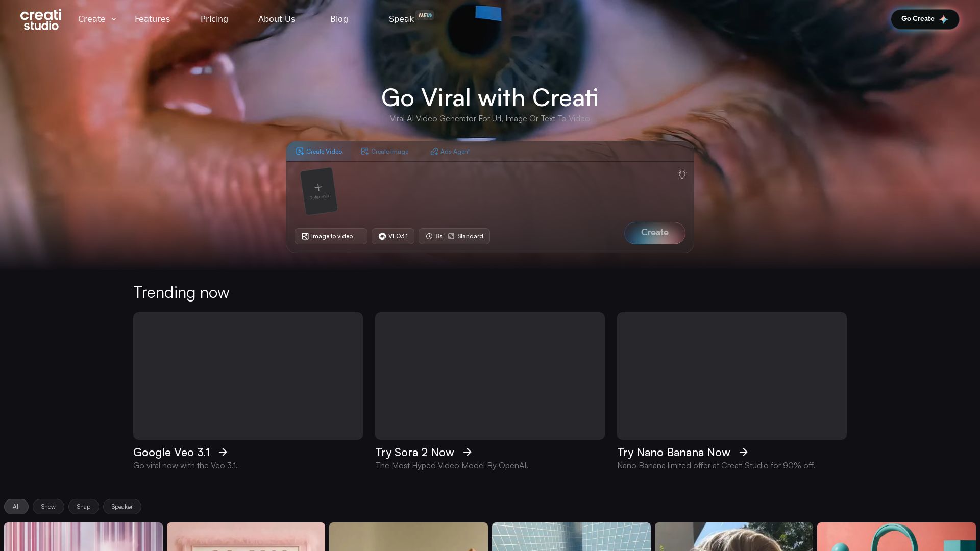Viewport: 980px width, 551px height.
Task: Open the Create Image tool
Action: click(x=384, y=152)
